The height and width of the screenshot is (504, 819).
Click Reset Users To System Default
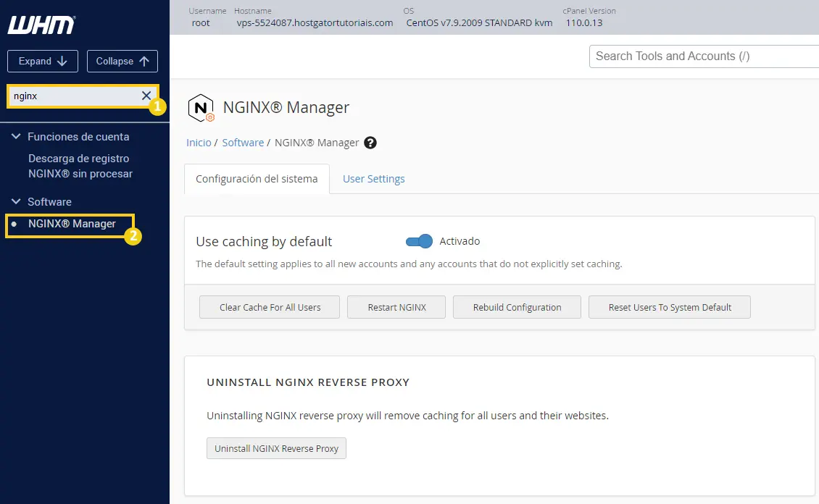coord(670,307)
